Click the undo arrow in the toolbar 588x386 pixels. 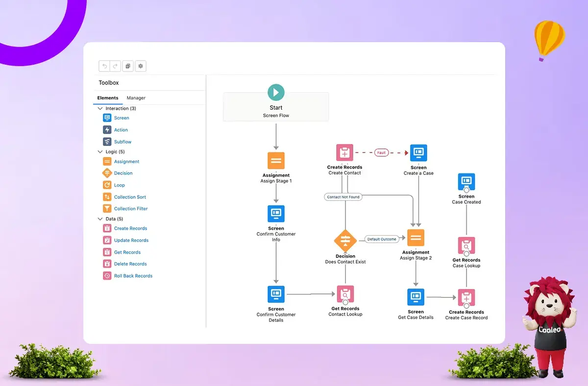coord(104,66)
